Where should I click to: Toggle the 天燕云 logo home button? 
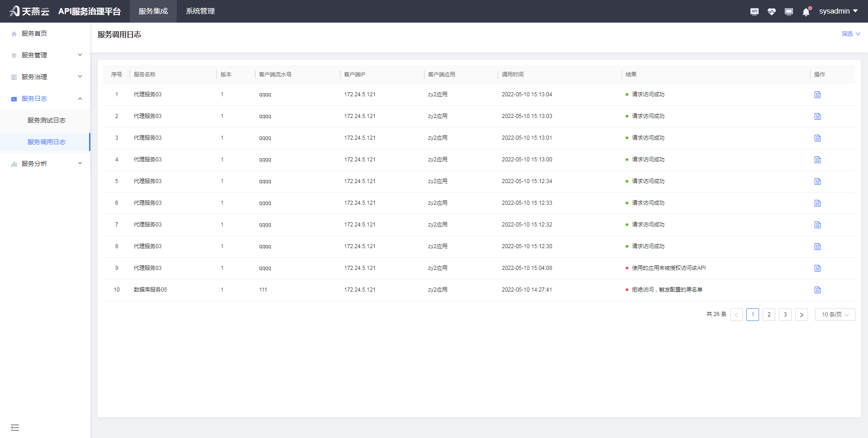point(29,11)
